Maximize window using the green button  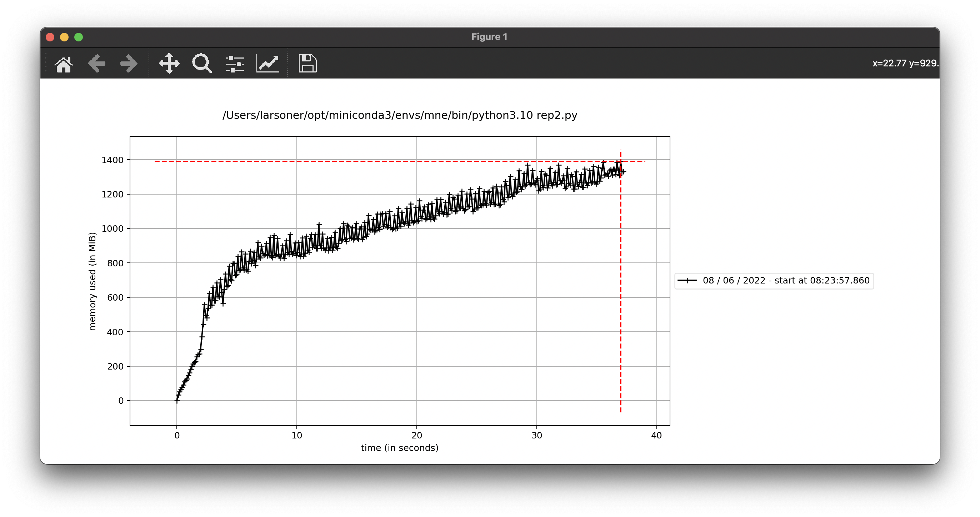pyautogui.click(x=79, y=37)
